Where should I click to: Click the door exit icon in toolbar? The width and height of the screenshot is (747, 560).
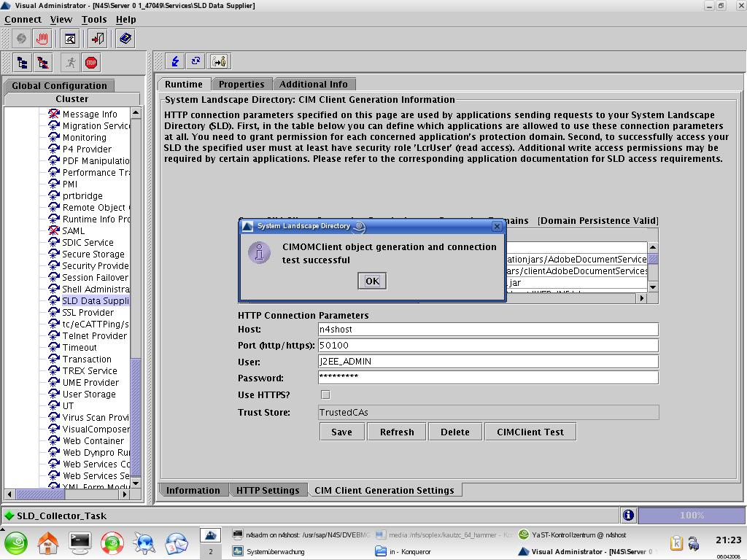pyautogui.click(x=97, y=39)
